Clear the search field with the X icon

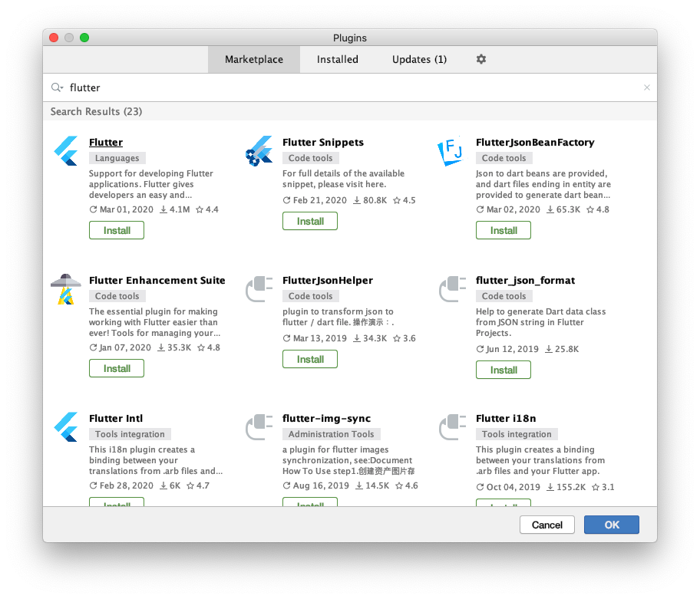click(x=647, y=87)
